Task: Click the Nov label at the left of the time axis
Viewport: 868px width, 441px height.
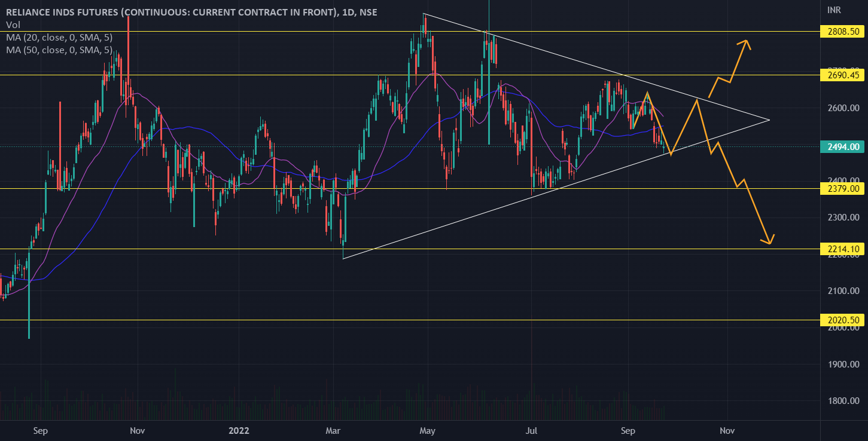Action: (138, 430)
